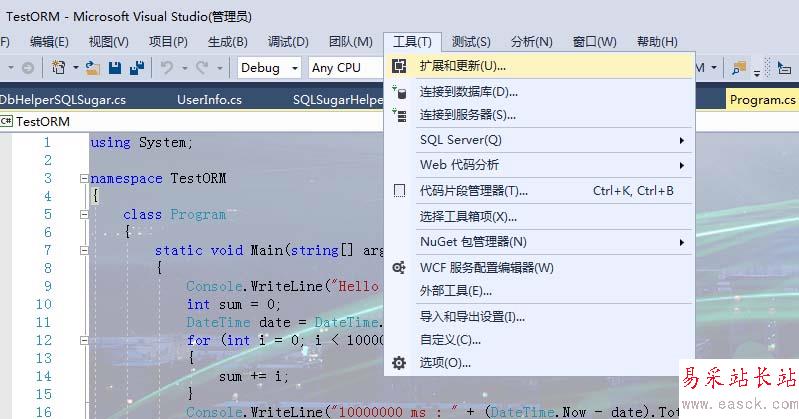Click the Undo arrow icon
Image resolution: width=799 pixels, height=419 pixels.
click(166, 67)
